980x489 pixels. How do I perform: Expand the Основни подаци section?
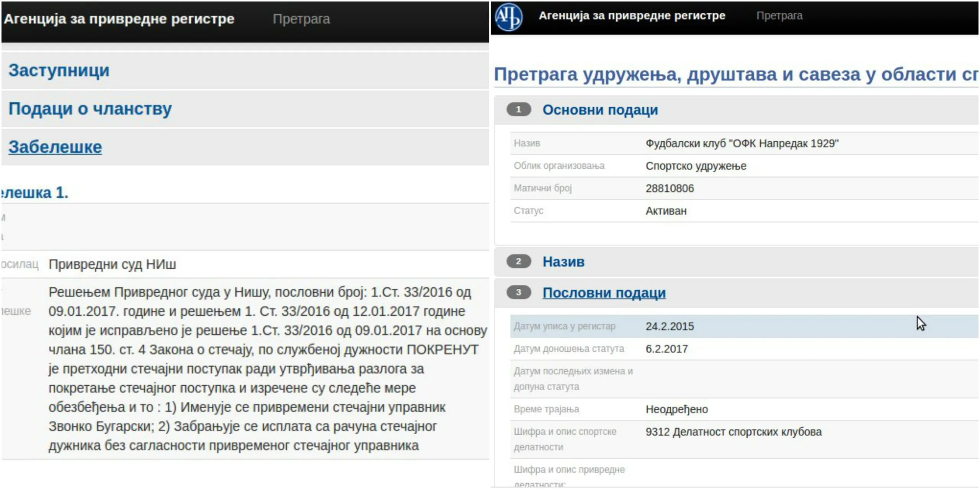click(600, 110)
